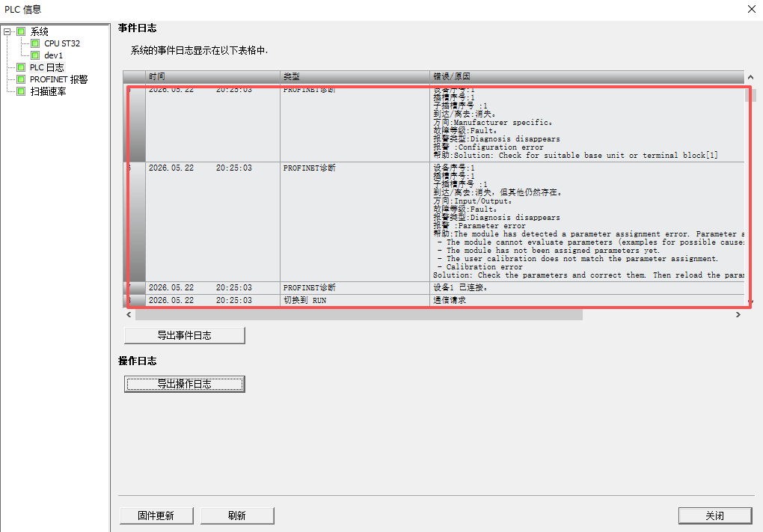Image resolution: width=763 pixels, height=532 pixels.
Task: Click the horizontal scrollbar thumb under the table
Action: [358, 315]
